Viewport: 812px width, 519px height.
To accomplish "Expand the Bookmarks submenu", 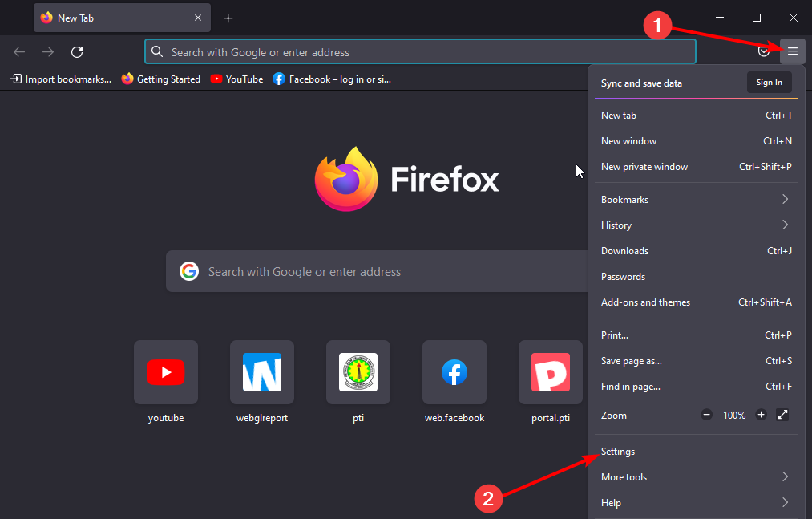I will point(625,199).
